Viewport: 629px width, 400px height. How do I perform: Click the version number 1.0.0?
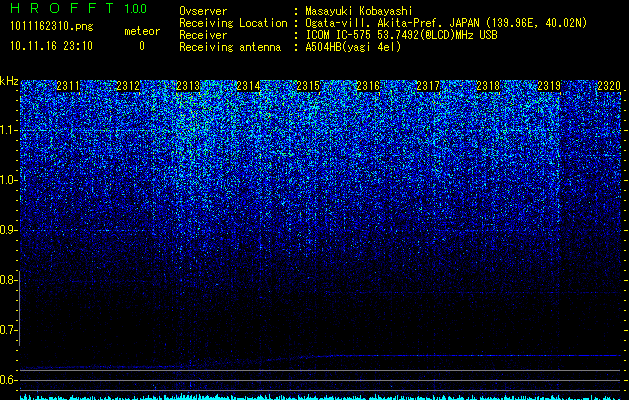click(136, 8)
